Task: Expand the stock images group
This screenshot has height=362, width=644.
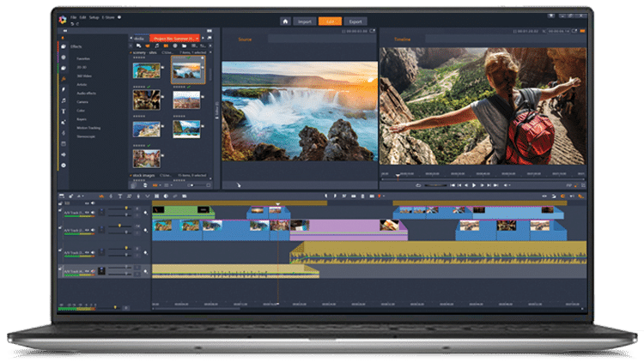Action: (x=131, y=176)
